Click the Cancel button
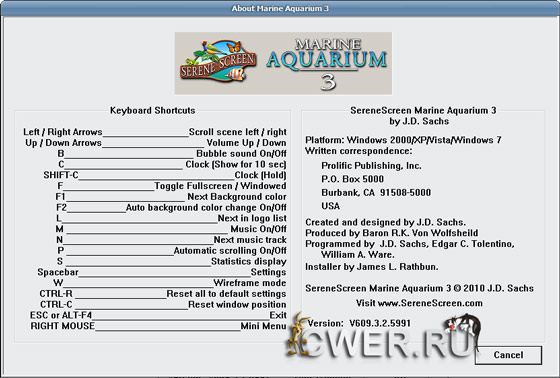Viewport: 560px width, 378px height. tap(508, 355)
